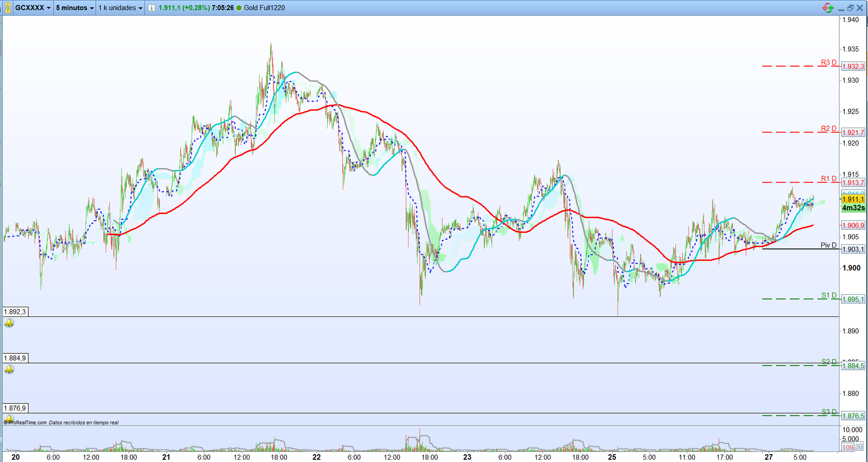Click the 1.932,3 price tag
The height and width of the screenshot is (462, 868).
coord(853,67)
